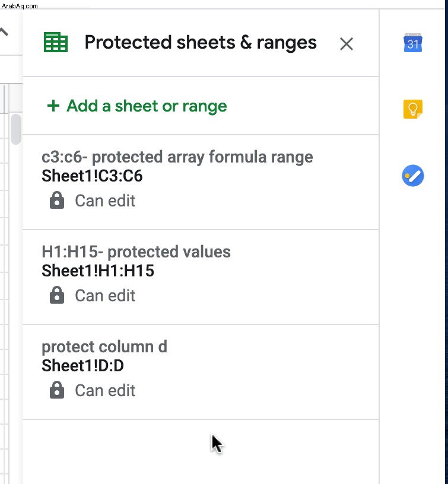Click the green Sheets grid icon
The height and width of the screenshot is (484, 448).
[x=56, y=42]
